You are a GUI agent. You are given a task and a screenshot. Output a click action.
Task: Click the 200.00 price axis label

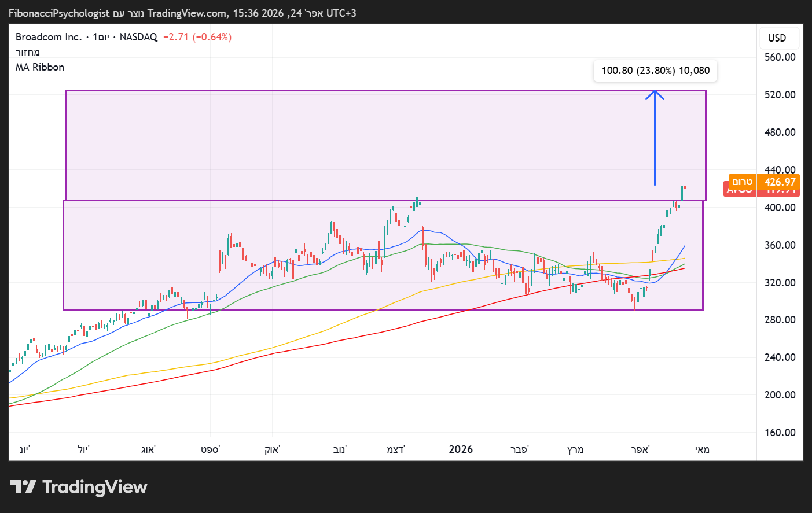[x=780, y=395]
